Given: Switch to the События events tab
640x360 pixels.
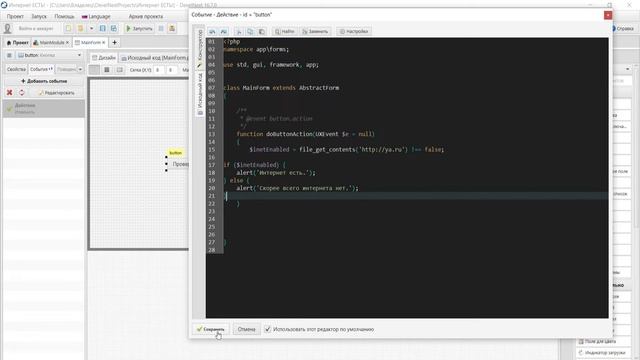Looking at the screenshot, I should tap(41, 69).
